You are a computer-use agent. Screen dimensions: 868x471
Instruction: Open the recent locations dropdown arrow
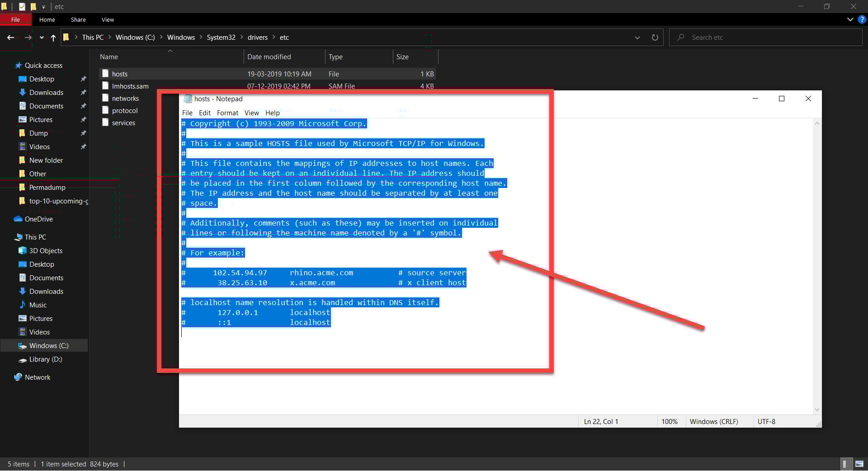point(42,38)
